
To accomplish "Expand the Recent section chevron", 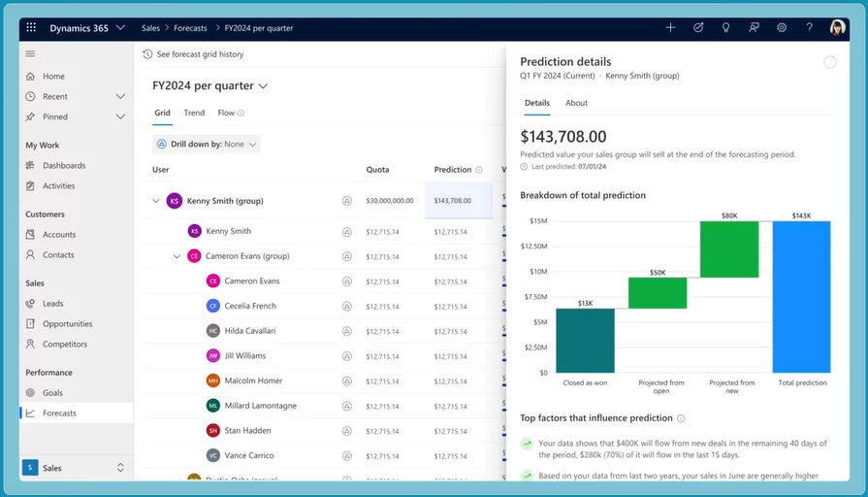I will [x=120, y=97].
